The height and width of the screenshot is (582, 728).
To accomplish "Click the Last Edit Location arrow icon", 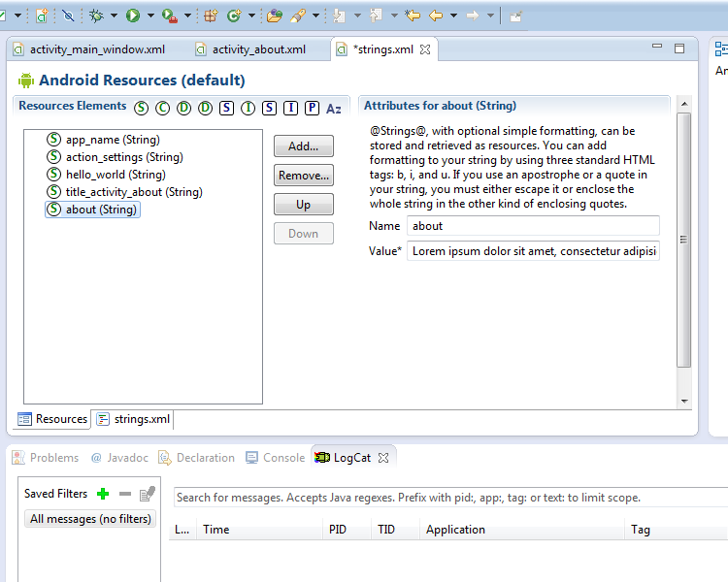I will tap(413, 16).
